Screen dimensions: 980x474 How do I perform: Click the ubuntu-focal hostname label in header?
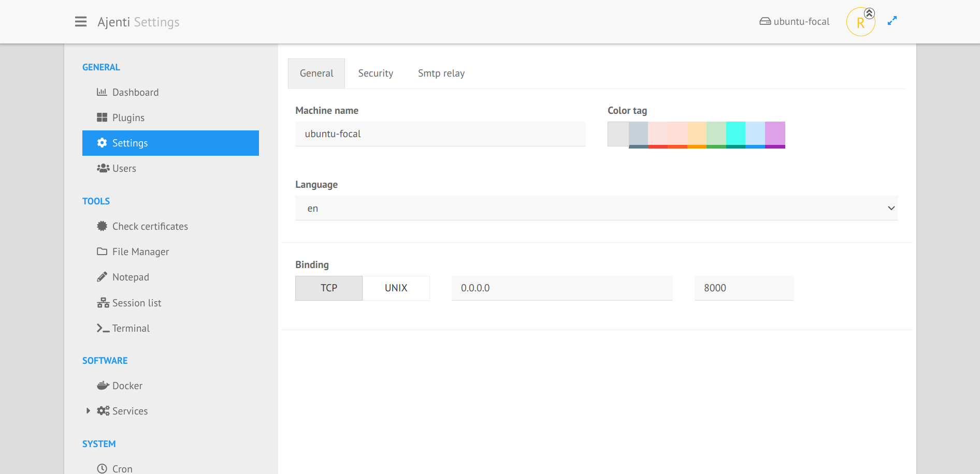[x=801, y=22]
